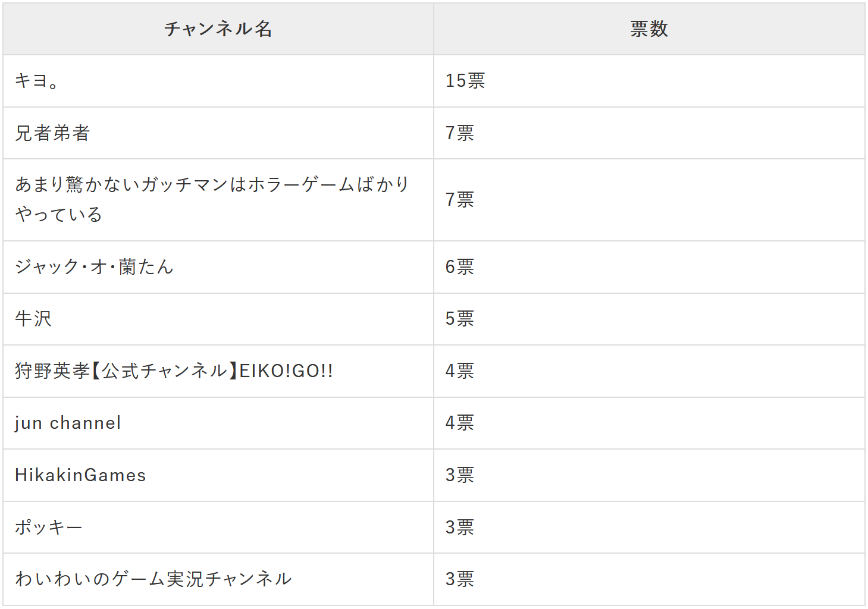
Task: Select the jun channel cell
Action: 68,423
